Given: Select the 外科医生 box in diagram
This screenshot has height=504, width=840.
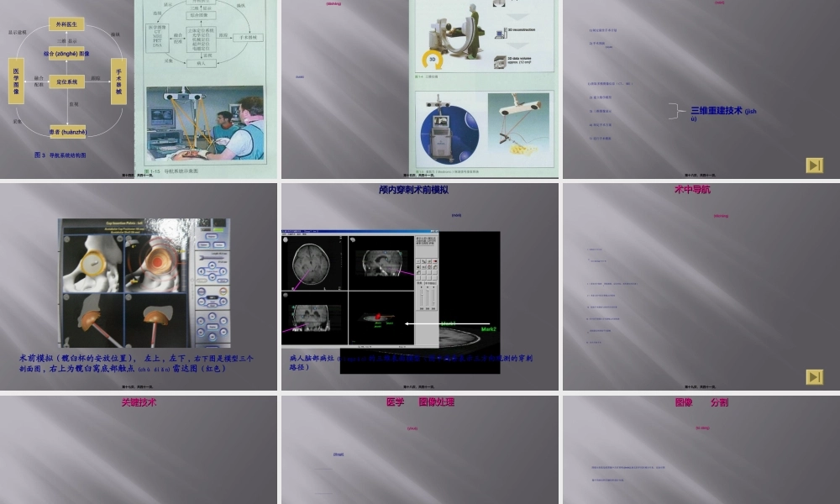Looking at the screenshot, I should click(67, 24).
